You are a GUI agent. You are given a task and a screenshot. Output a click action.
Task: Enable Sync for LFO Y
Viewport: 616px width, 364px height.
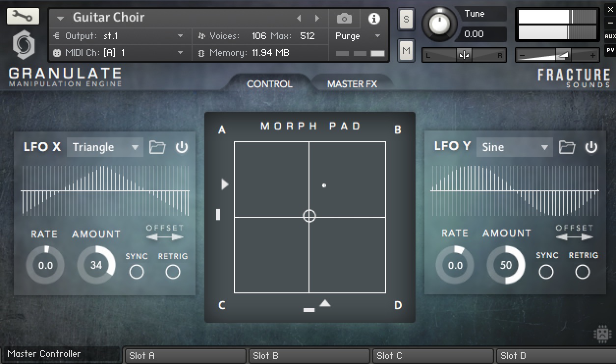coord(546,271)
